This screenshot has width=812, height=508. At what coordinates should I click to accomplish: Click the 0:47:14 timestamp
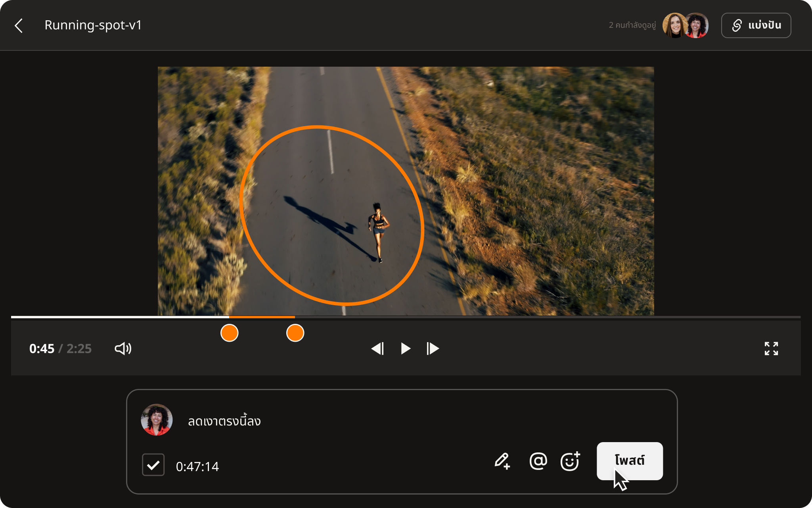coord(197,466)
